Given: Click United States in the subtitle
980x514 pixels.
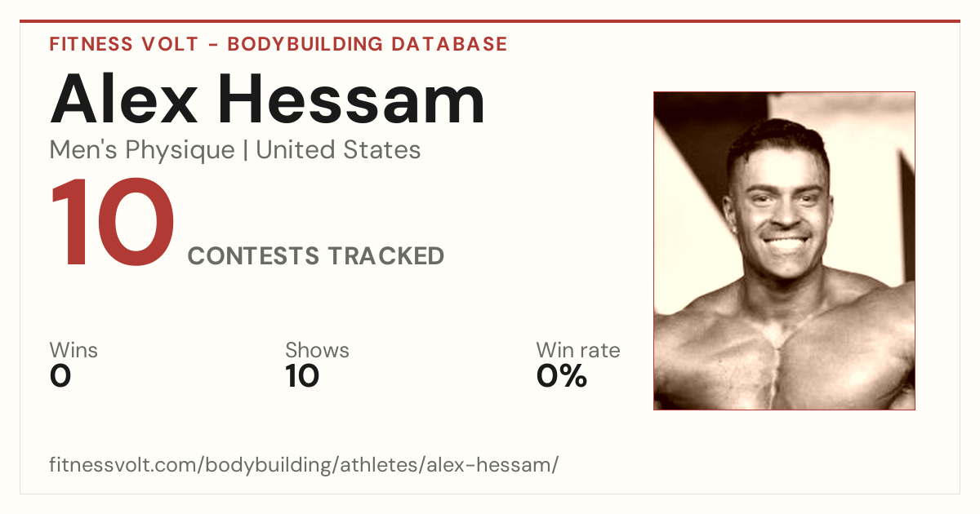Looking at the screenshot, I should coord(338,150).
